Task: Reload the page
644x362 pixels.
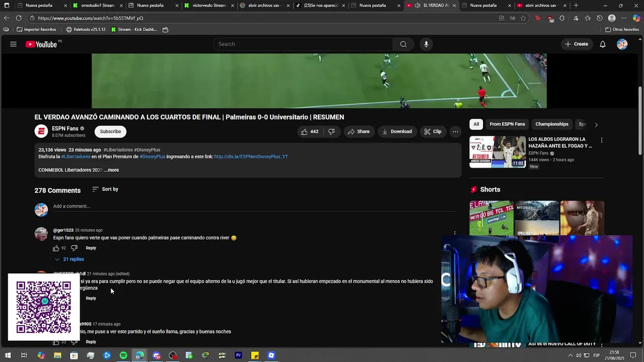Action: (19, 18)
